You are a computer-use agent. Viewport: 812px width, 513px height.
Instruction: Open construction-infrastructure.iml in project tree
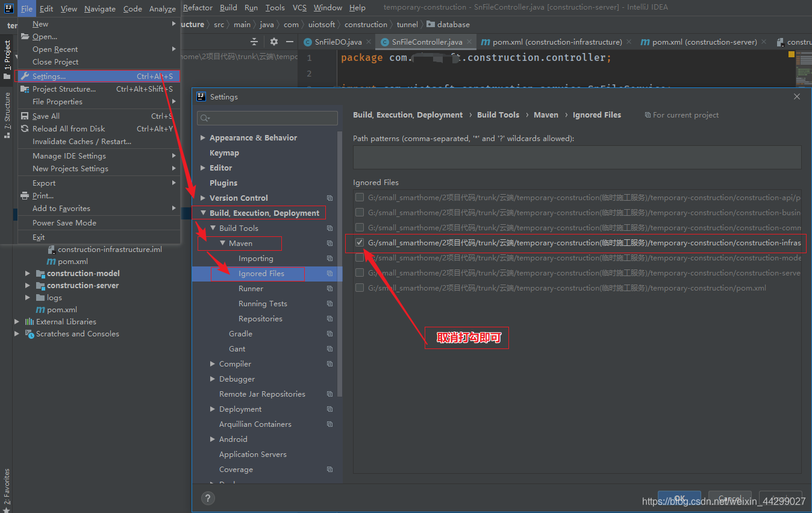pos(110,249)
